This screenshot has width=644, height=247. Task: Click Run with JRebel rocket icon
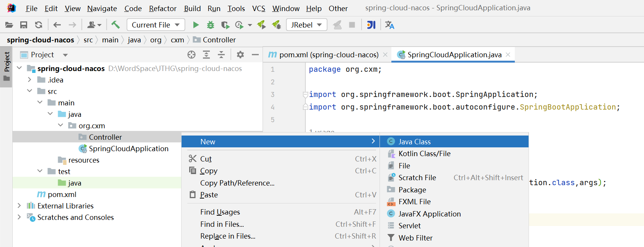tap(261, 25)
